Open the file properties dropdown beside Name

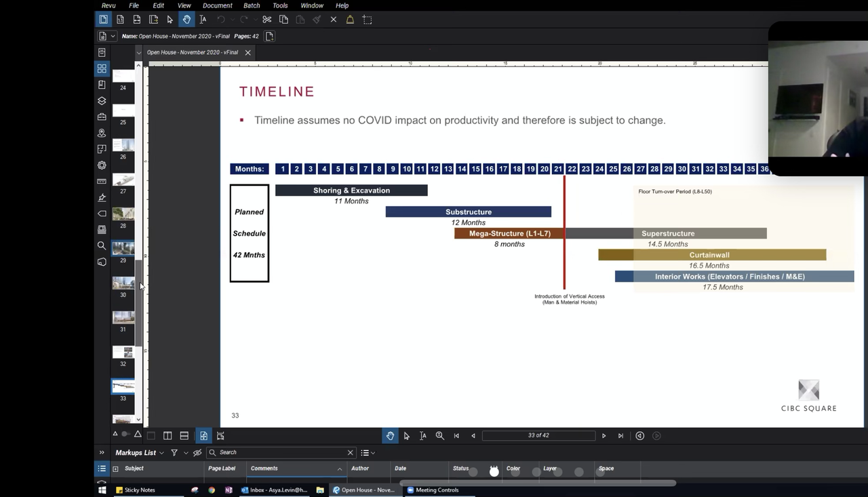click(113, 36)
